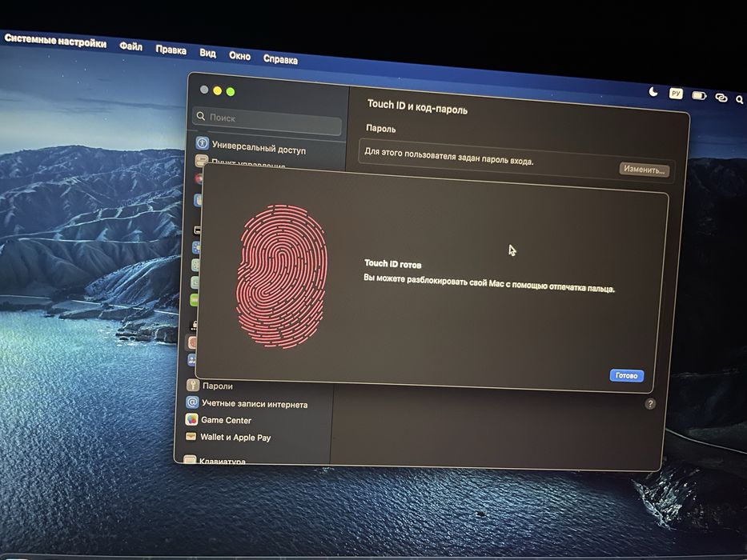The height and width of the screenshot is (560, 747).
Task: Click the "Touch ID и код-пароль" title
Action: [417, 106]
